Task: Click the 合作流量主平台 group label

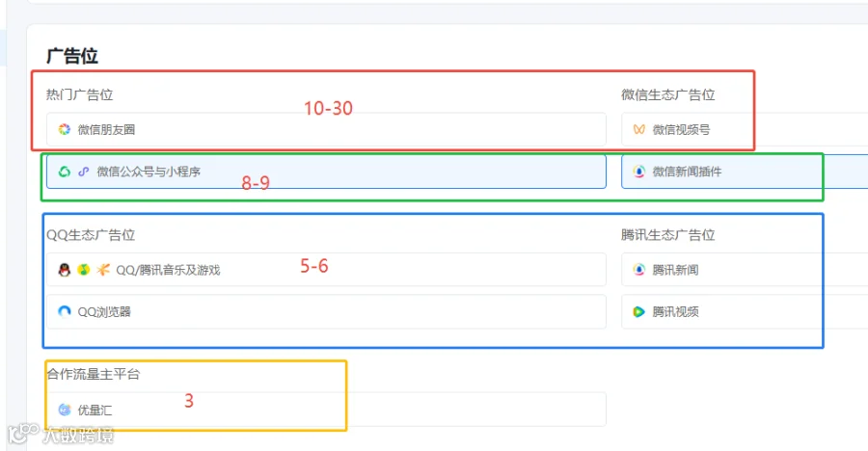Action: tap(94, 374)
